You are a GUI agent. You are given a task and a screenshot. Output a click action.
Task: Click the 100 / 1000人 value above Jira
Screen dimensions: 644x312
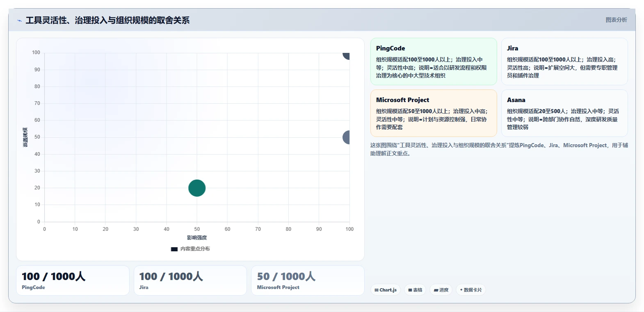171,276
